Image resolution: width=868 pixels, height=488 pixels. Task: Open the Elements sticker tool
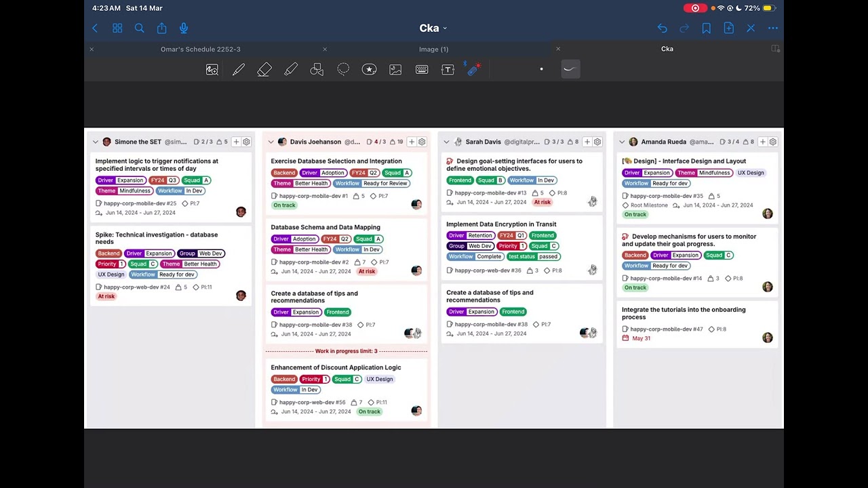tap(369, 69)
